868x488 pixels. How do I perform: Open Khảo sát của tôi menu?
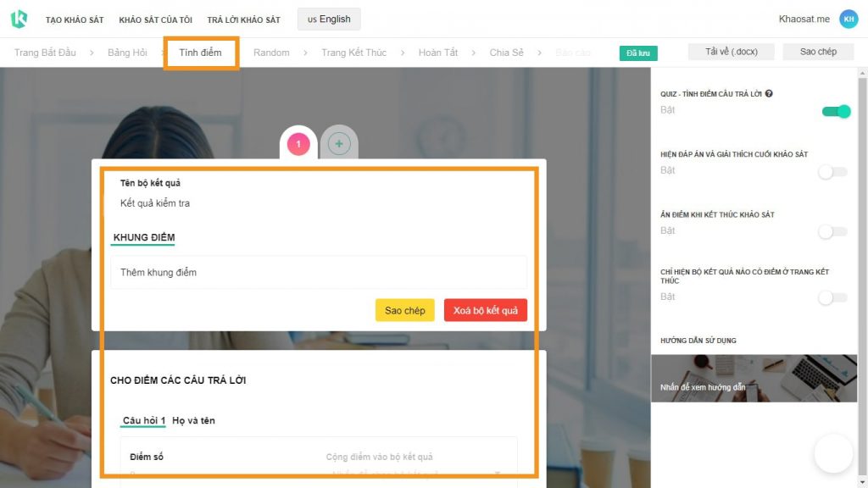[x=156, y=19]
